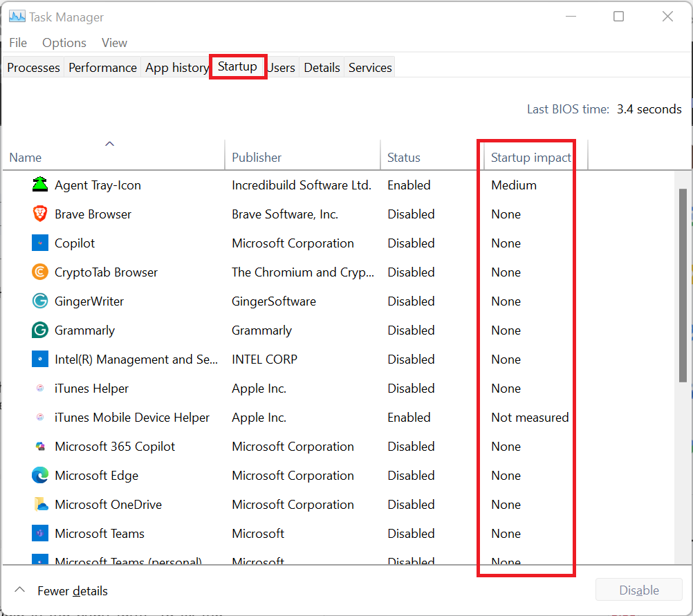Click the vertical scrollbar in startup list
Screen dimensions: 693x616
point(683,283)
